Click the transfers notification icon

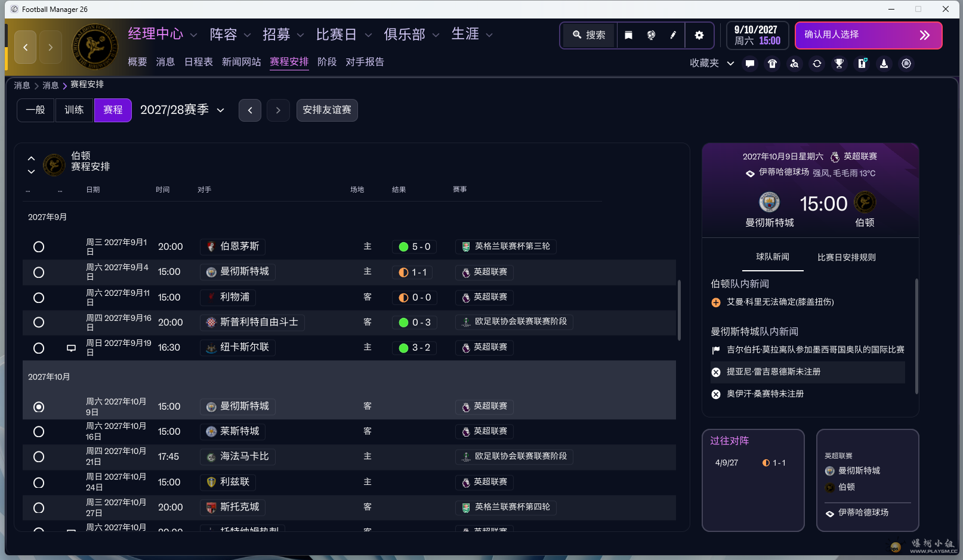(x=862, y=63)
